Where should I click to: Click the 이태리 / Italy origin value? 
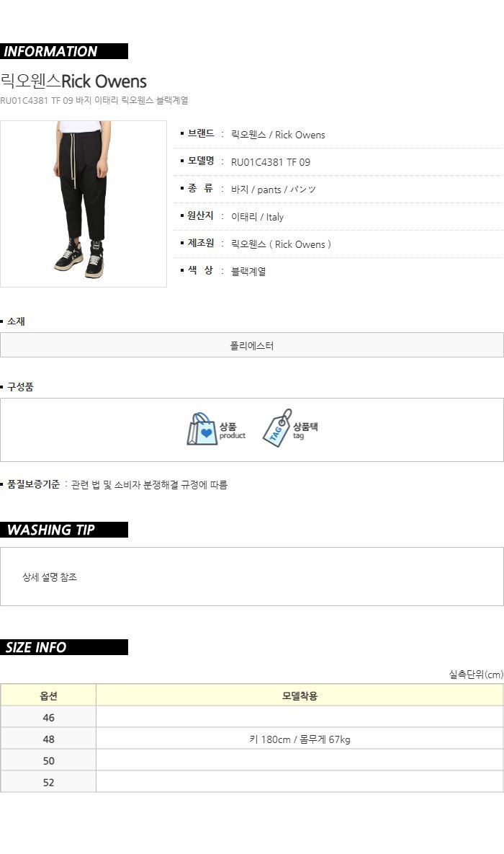click(258, 217)
